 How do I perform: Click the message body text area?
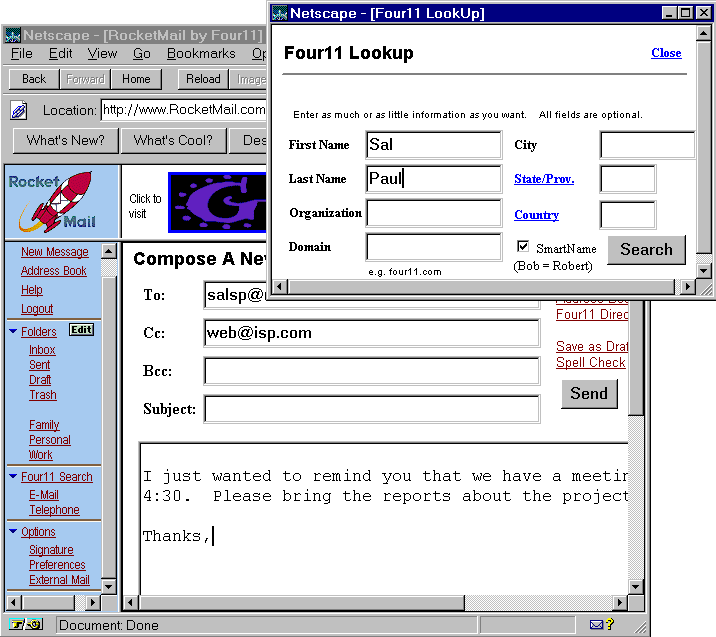click(384, 518)
